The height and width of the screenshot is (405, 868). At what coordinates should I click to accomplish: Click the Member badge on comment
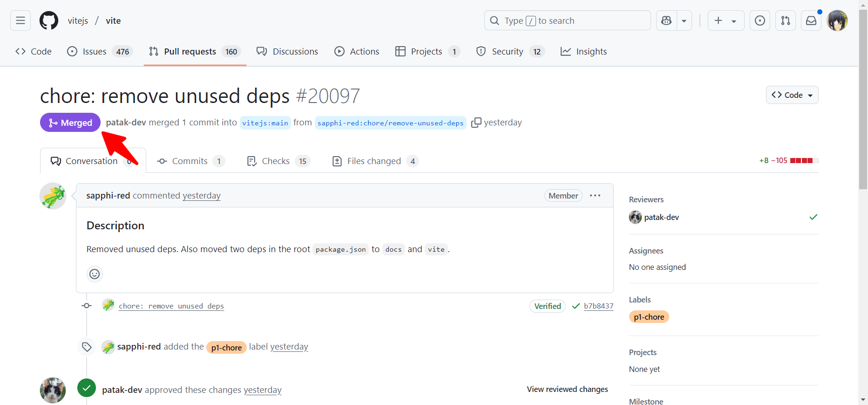tap(563, 196)
